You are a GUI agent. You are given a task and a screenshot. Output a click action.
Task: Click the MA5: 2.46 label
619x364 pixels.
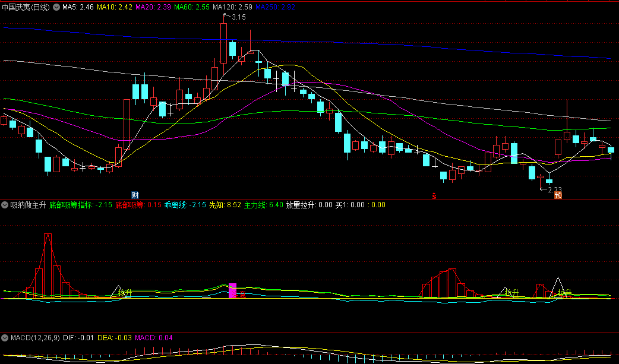(x=78, y=7)
